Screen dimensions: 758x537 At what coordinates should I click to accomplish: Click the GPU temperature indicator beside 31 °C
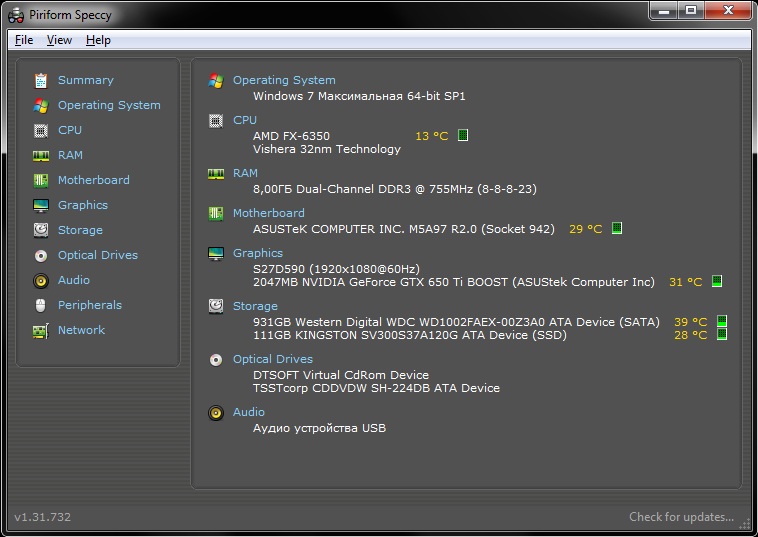(717, 281)
